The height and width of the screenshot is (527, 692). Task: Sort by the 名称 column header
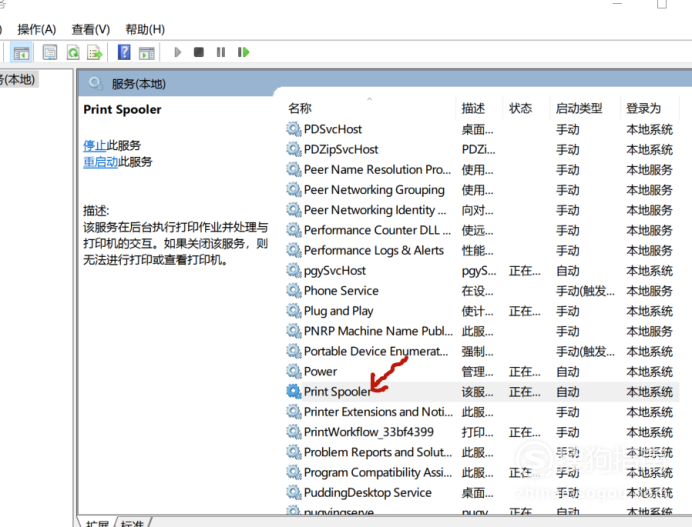(x=300, y=108)
